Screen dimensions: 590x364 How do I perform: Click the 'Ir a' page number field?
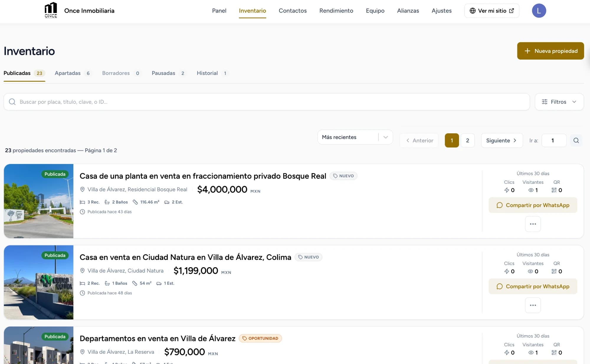(x=554, y=140)
